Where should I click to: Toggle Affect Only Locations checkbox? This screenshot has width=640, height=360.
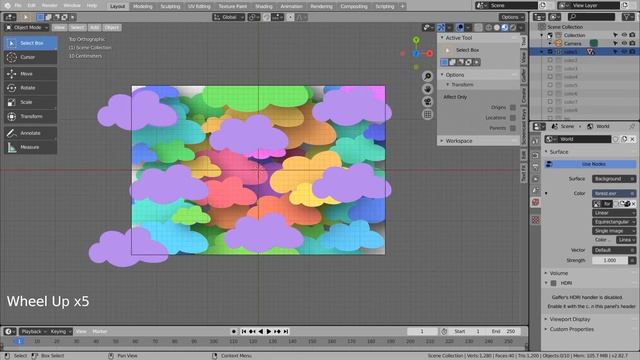[513, 118]
